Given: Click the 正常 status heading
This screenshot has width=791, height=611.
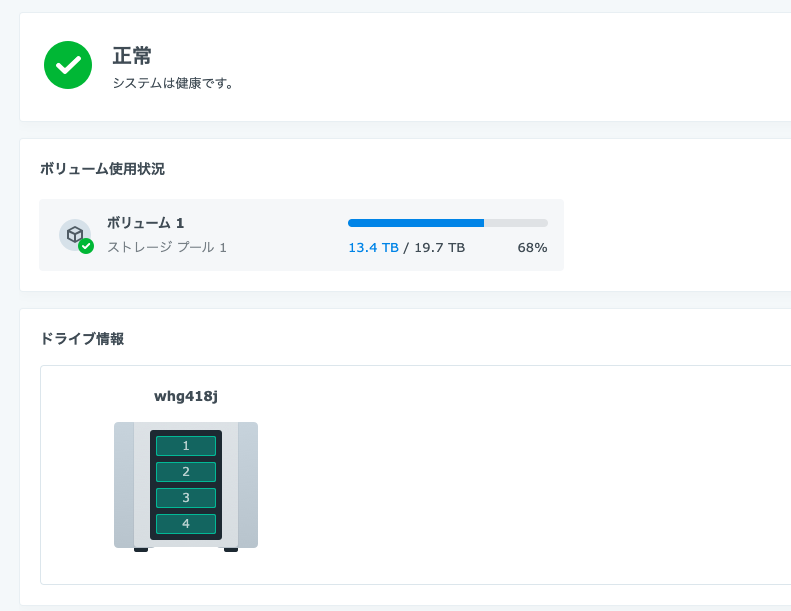Looking at the screenshot, I should (x=132, y=55).
